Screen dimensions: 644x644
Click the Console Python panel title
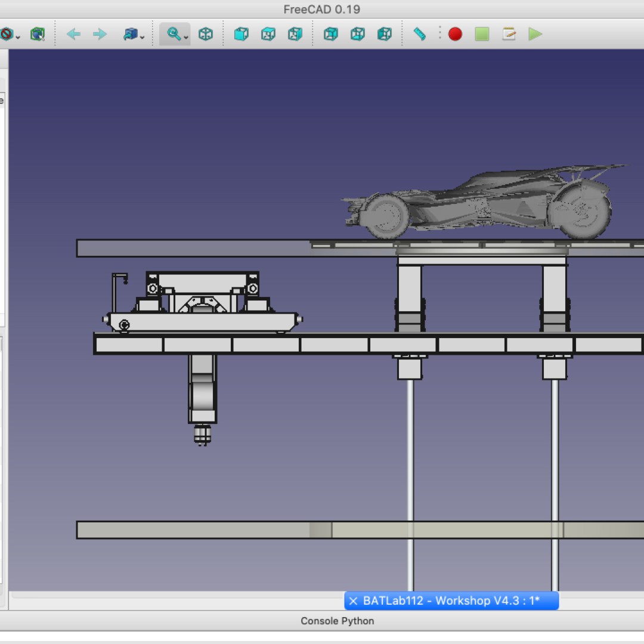click(337, 621)
